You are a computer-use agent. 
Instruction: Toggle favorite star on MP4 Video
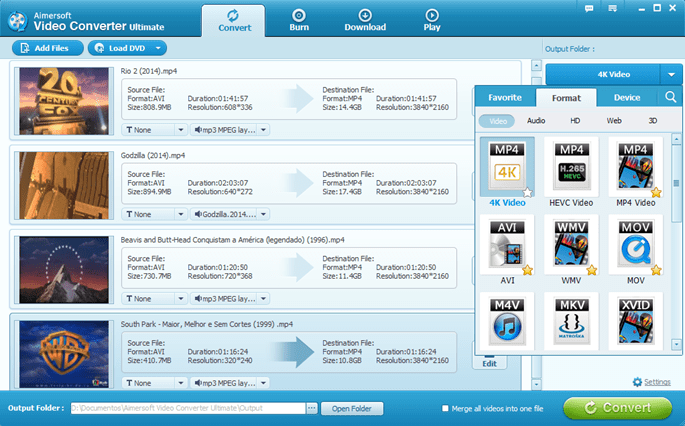pyautogui.click(x=656, y=192)
